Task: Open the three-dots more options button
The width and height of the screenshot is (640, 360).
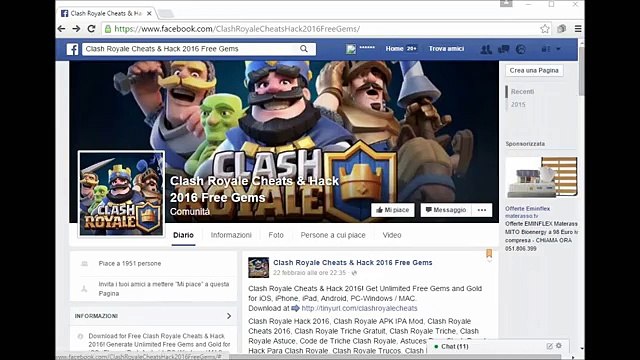Action: [x=482, y=210]
